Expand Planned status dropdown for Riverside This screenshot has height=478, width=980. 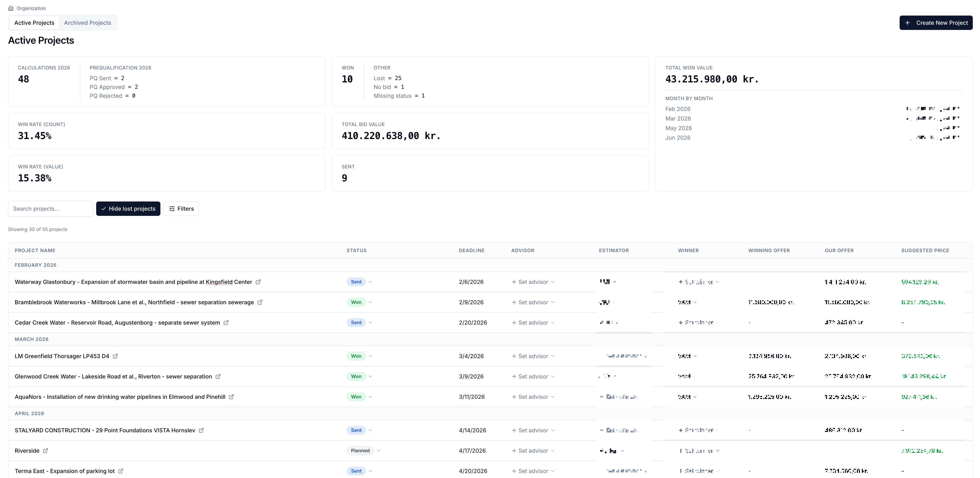point(378,451)
